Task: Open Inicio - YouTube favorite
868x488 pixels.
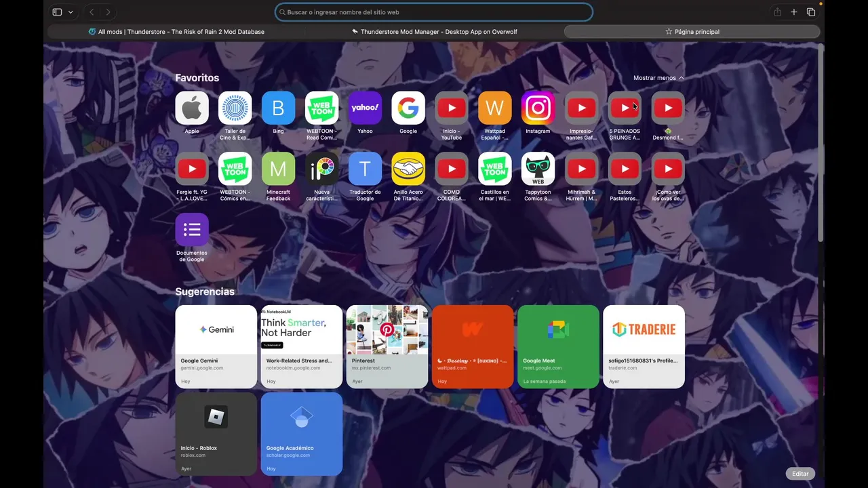Action: [452, 108]
